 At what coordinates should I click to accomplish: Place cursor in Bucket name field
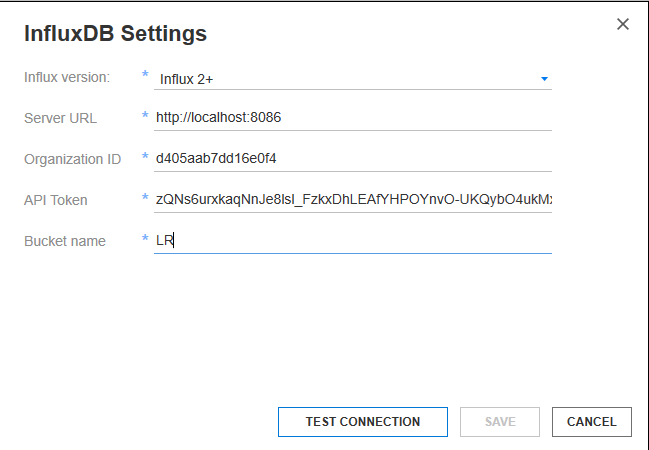click(352, 240)
